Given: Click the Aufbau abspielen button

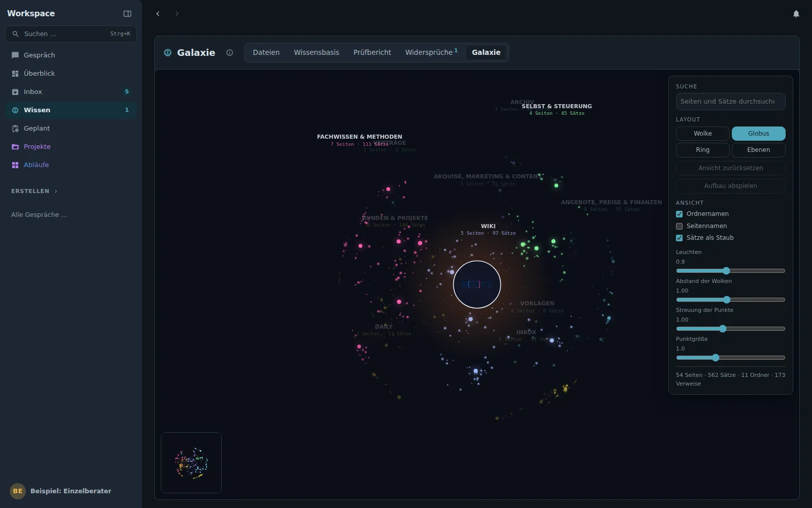Looking at the screenshot, I should point(730,186).
